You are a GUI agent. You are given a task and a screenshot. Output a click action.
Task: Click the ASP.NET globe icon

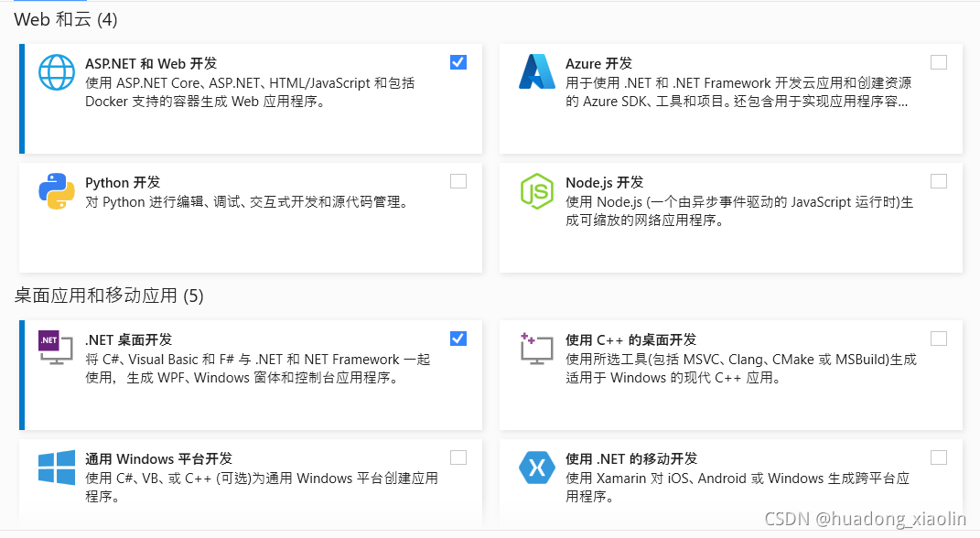tap(56, 72)
